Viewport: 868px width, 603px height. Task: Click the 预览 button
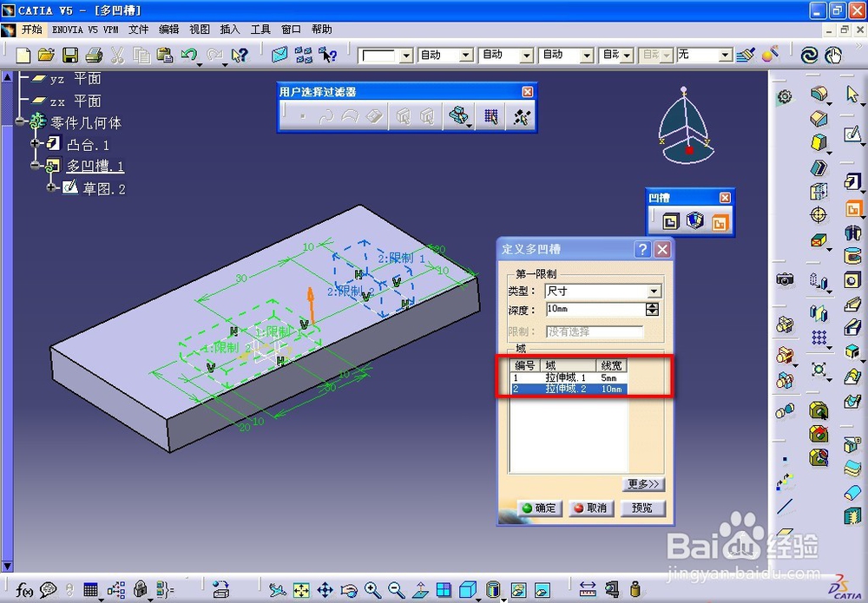tap(642, 508)
